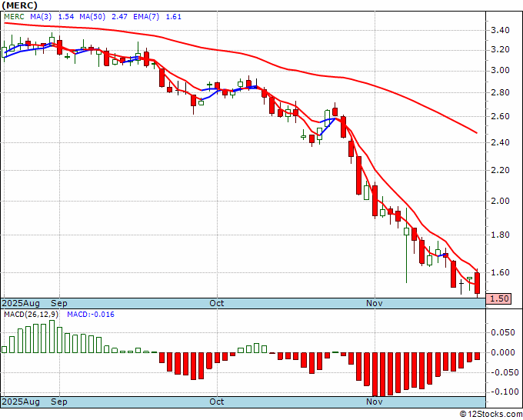Click the current price tag 1.50

coord(498,298)
